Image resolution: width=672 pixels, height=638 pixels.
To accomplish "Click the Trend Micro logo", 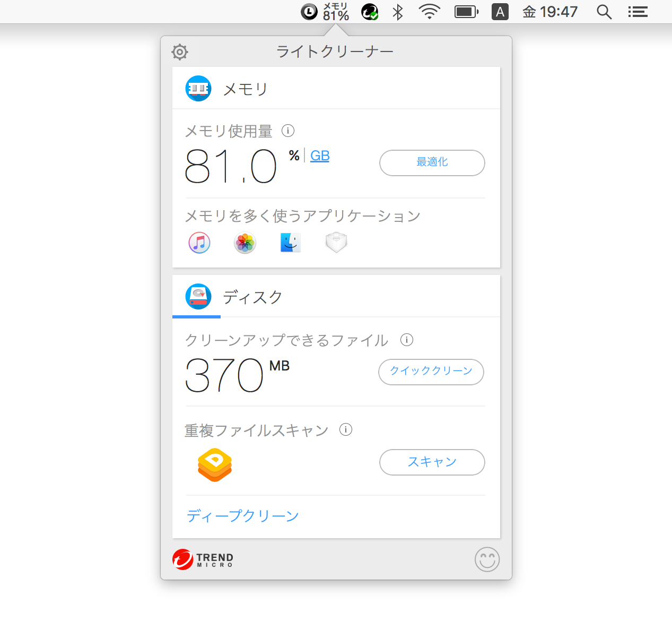I will 203,559.
